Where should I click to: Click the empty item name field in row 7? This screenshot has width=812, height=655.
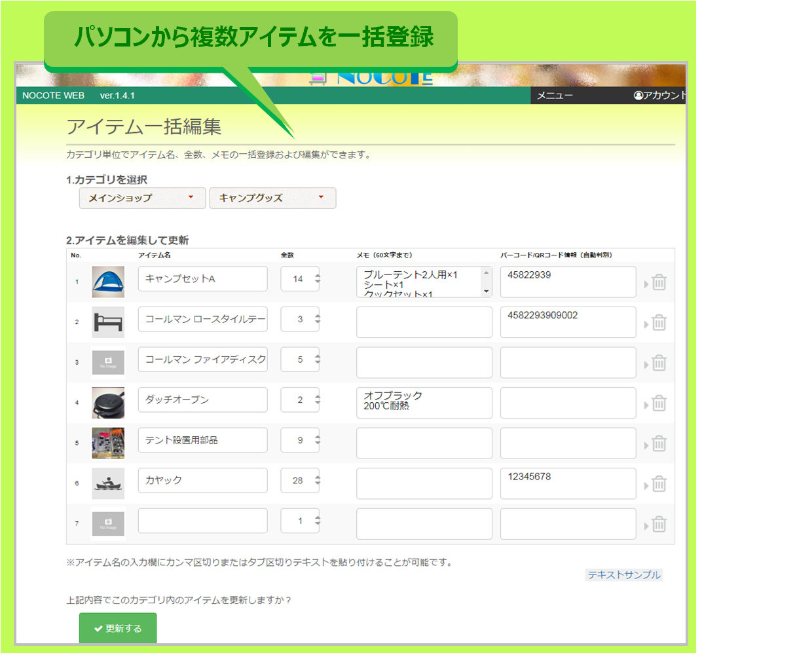click(x=202, y=521)
